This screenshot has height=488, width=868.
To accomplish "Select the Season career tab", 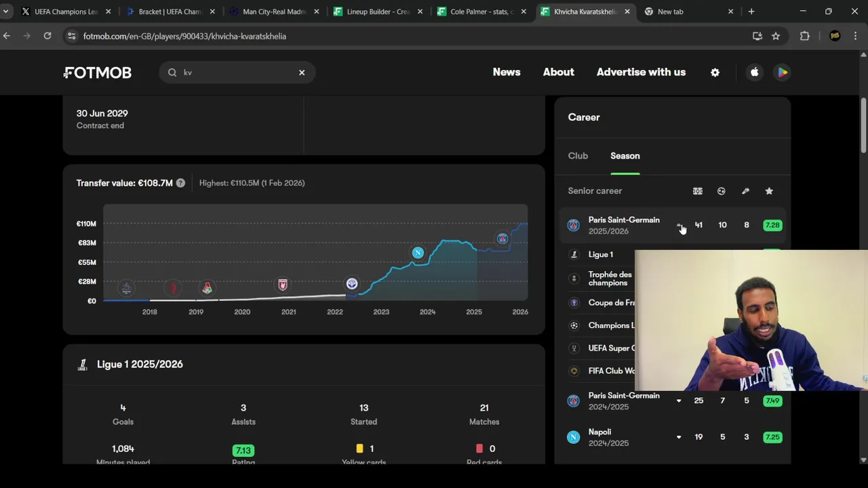I will (x=625, y=156).
